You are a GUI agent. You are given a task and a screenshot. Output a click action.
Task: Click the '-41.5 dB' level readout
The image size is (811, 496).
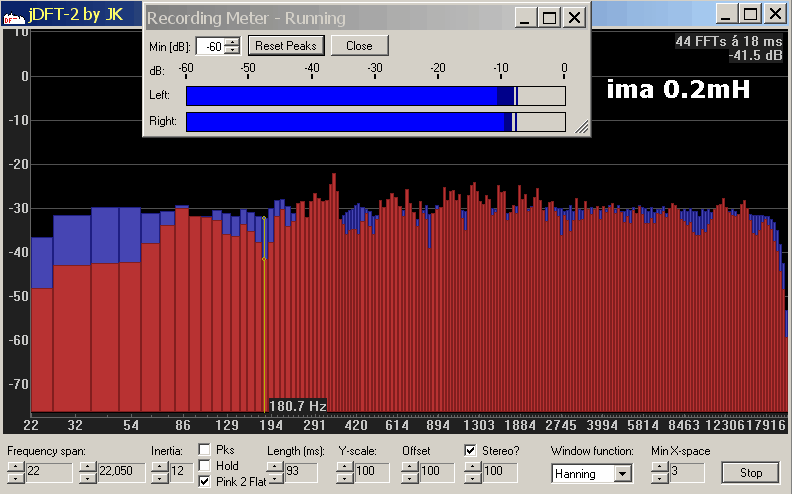click(756, 55)
